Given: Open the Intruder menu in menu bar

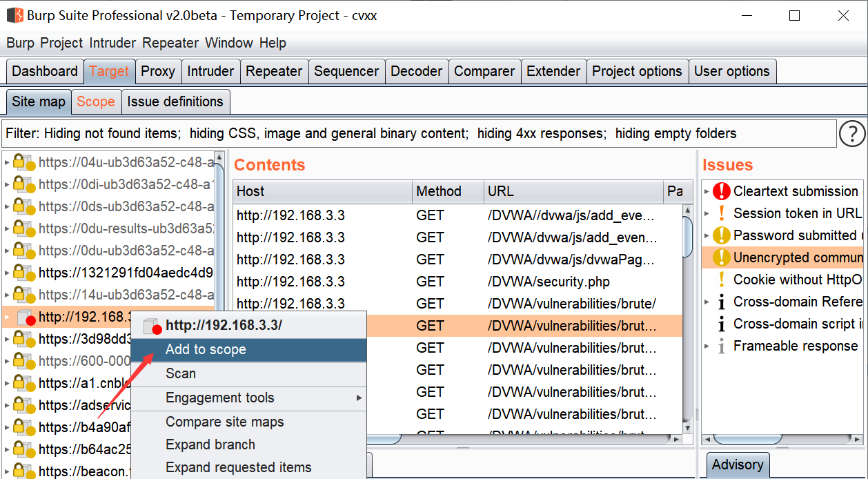Looking at the screenshot, I should [112, 43].
